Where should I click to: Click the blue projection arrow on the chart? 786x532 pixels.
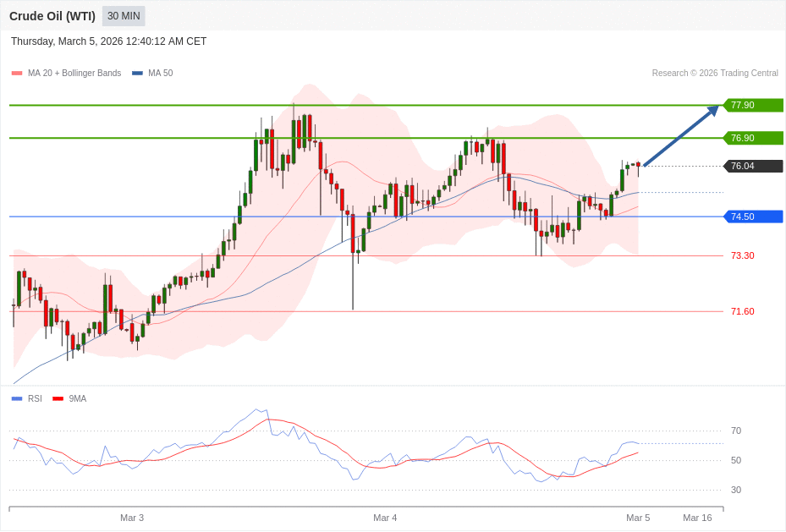tap(681, 135)
